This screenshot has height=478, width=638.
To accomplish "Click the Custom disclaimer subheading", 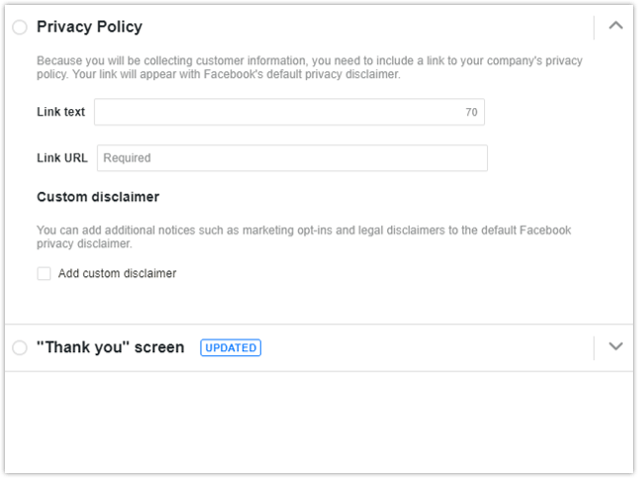I will pyautogui.click(x=98, y=197).
